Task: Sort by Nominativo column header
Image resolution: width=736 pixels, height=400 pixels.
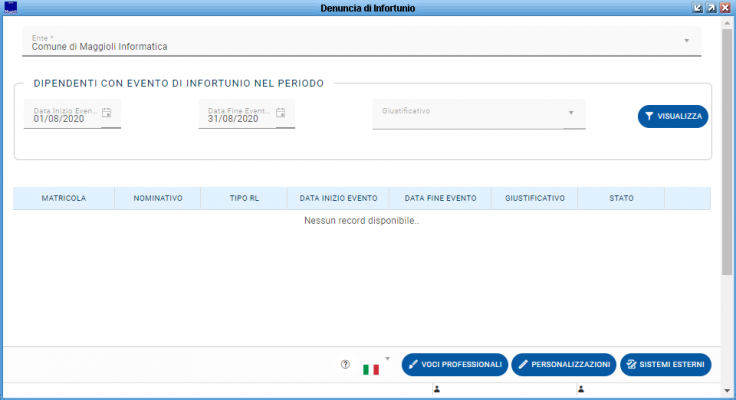Action: 158,198
